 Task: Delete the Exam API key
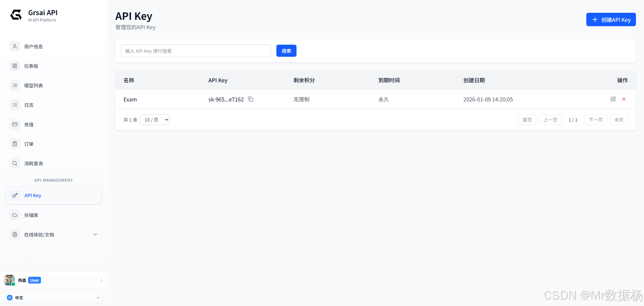click(x=624, y=99)
